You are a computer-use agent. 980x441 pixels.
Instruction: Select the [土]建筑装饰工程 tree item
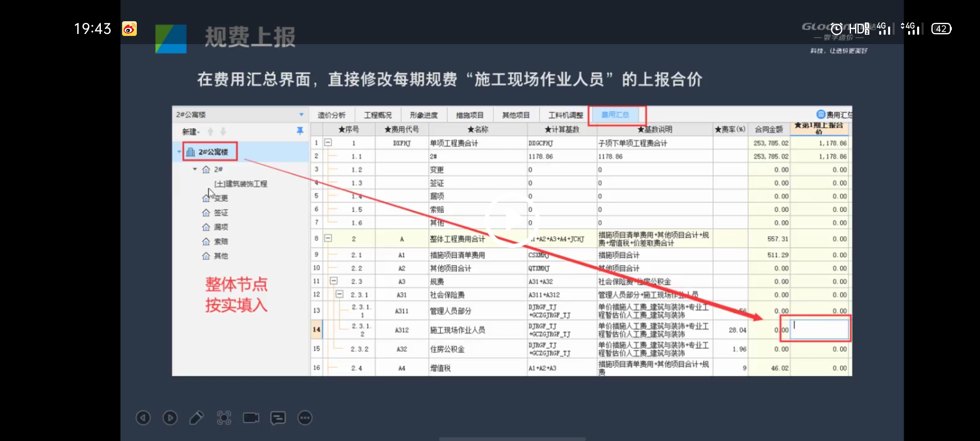point(241,184)
